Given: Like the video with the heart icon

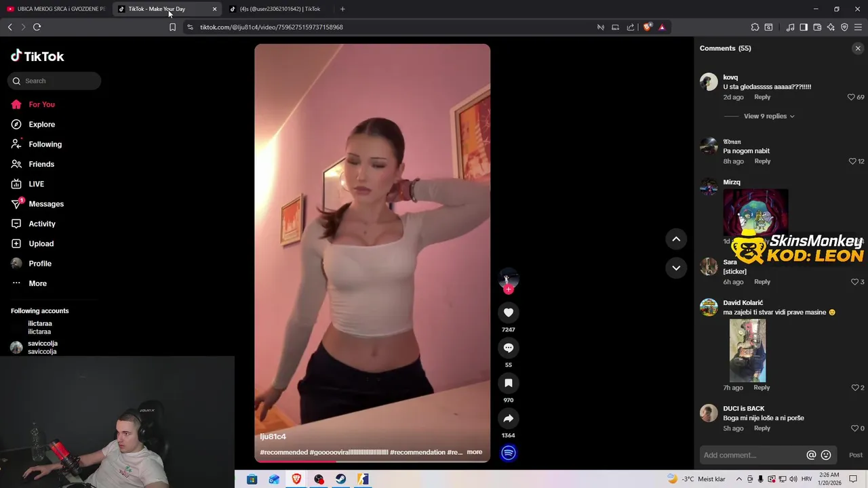Looking at the screenshot, I should 509,312.
